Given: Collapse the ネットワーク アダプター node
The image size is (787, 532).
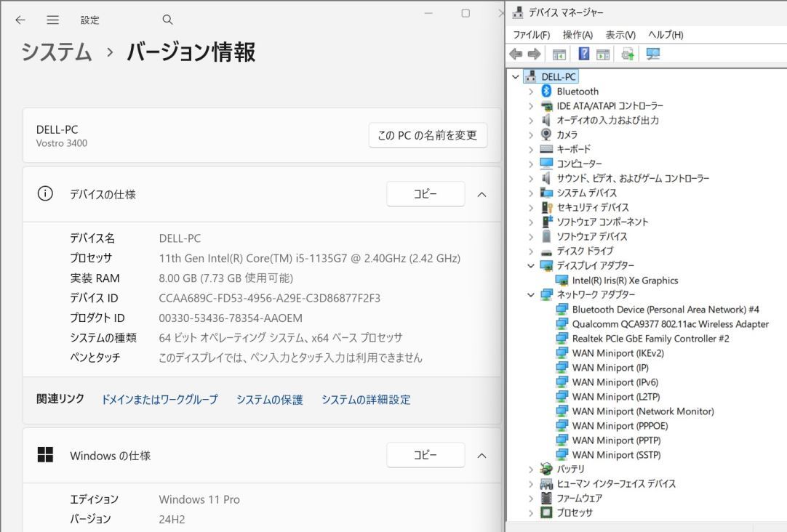Looking at the screenshot, I should click(x=531, y=295).
